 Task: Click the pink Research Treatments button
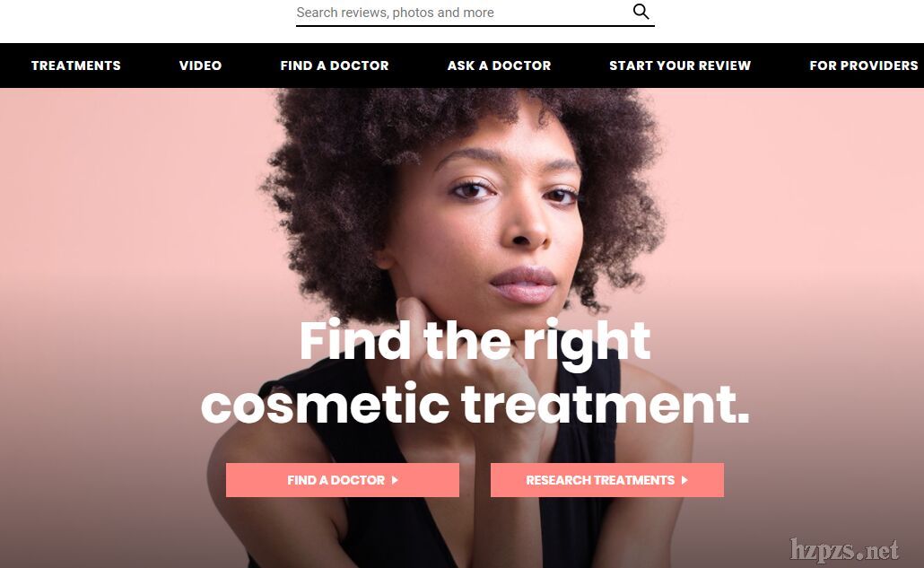pos(607,480)
